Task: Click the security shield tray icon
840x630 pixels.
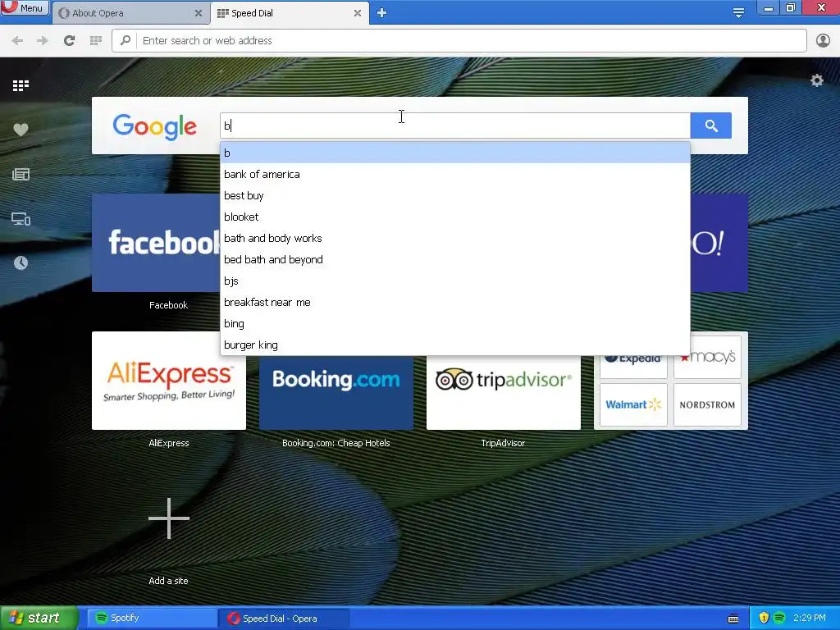Action: pyautogui.click(x=764, y=618)
